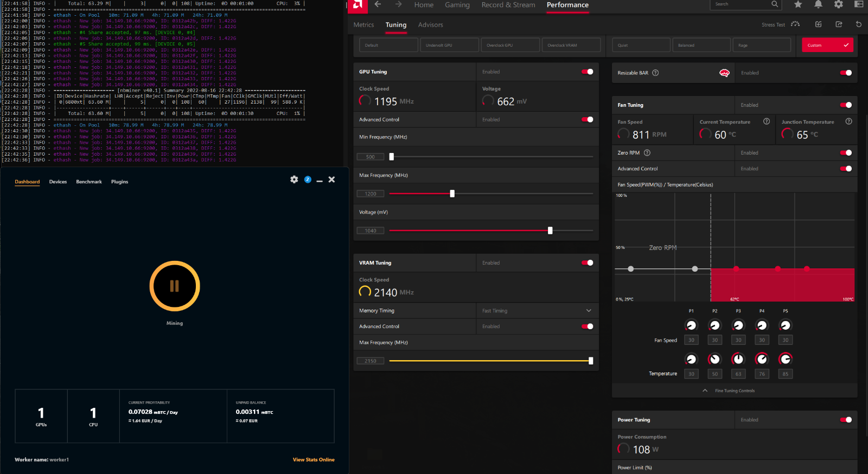Click the sidebar panel icon at top right
This screenshot has width=868, height=474.
859,4
